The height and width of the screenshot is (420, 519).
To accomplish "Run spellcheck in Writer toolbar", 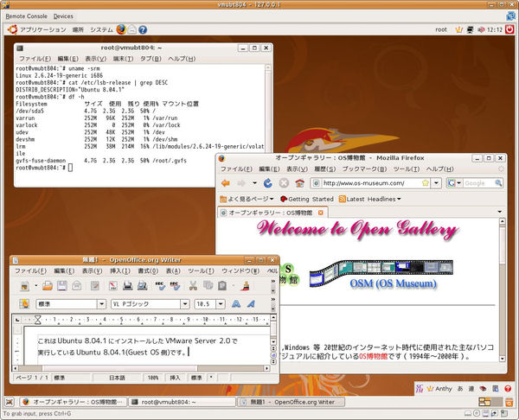I will [x=160, y=286].
